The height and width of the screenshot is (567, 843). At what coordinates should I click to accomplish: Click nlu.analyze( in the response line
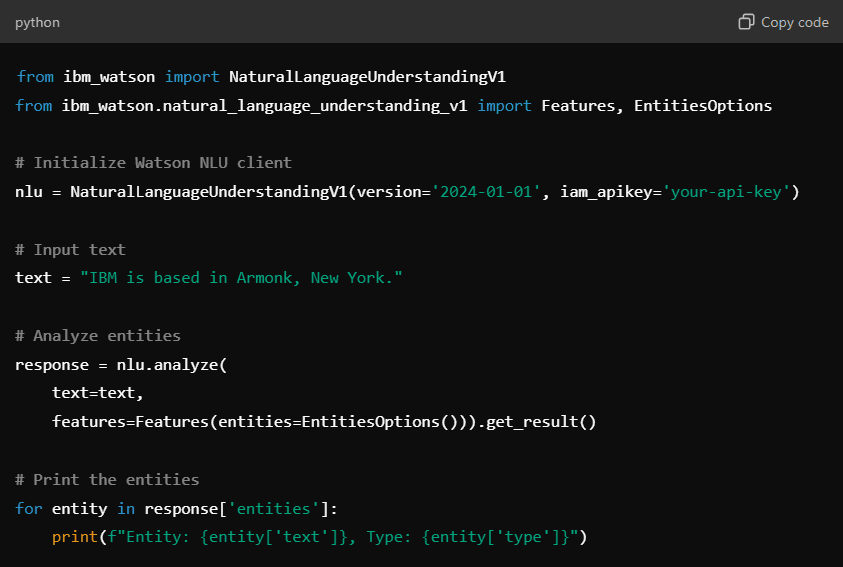click(172, 365)
